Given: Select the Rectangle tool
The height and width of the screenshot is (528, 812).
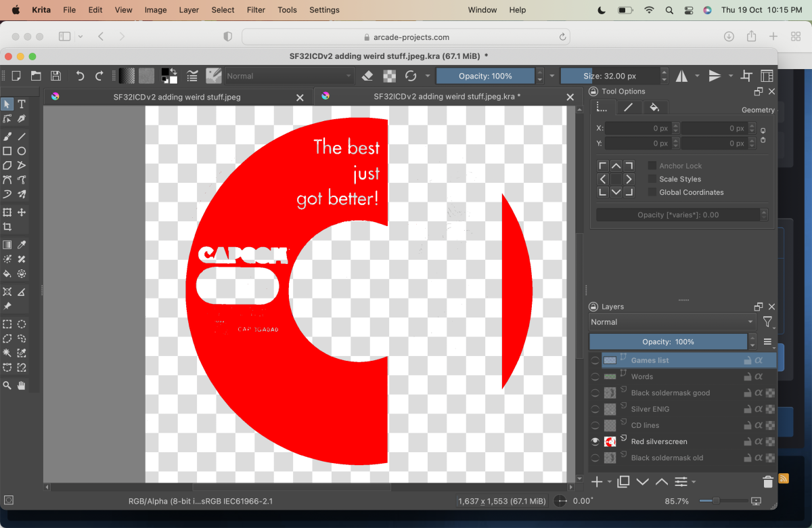Looking at the screenshot, I should pyautogui.click(x=7, y=151).
